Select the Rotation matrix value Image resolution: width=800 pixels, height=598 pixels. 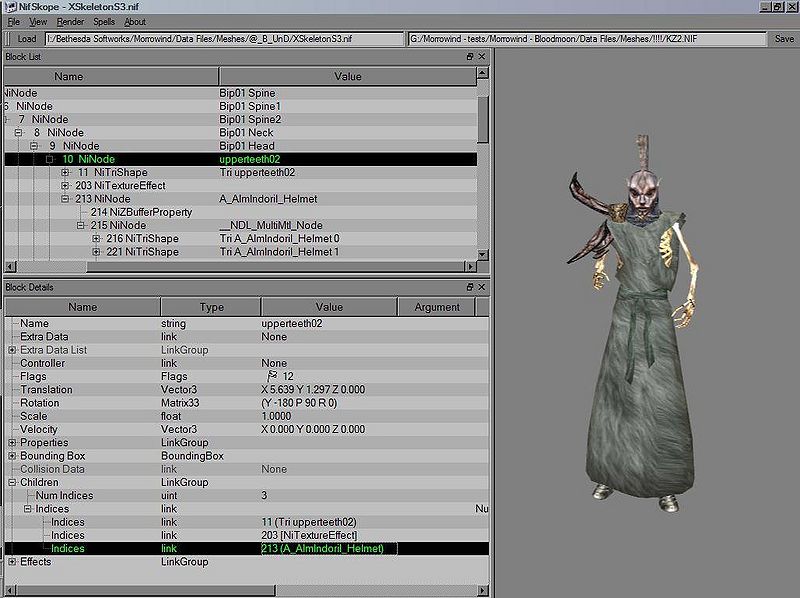coord(299,403)
